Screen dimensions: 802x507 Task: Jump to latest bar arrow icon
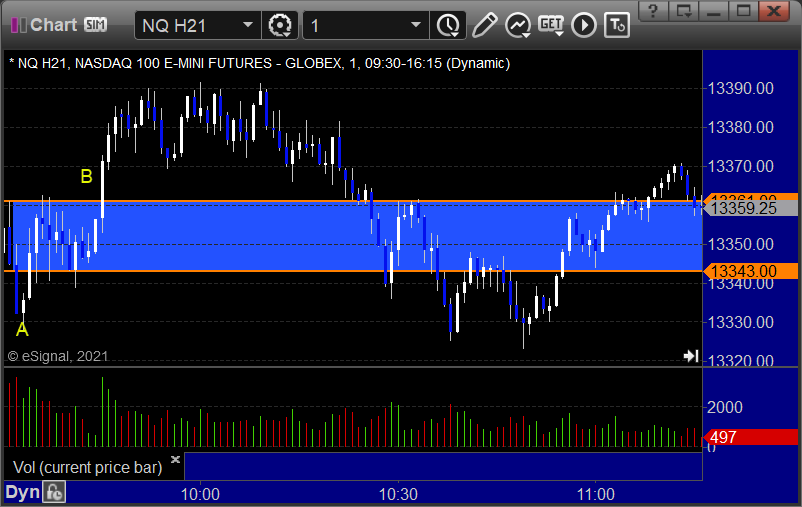[691, 356]
